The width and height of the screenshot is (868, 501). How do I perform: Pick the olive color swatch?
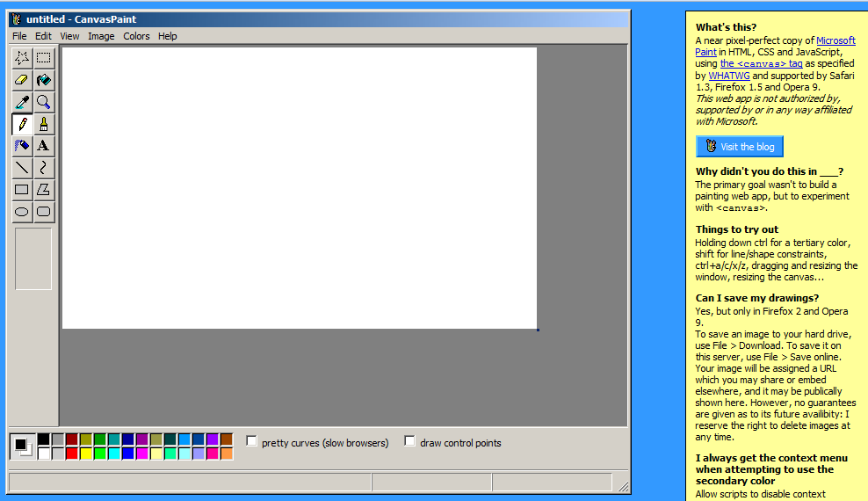pos(86,439)
